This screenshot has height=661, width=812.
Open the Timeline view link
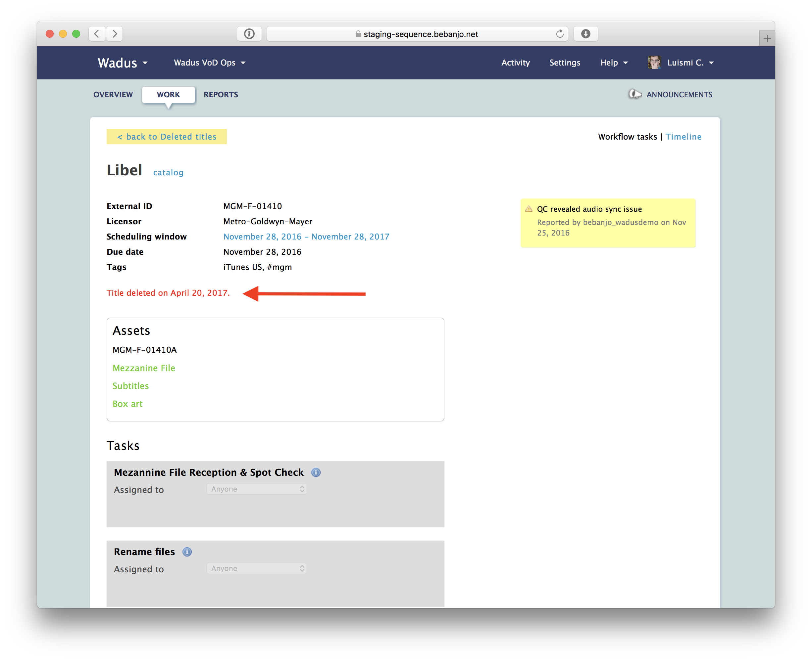683,137
